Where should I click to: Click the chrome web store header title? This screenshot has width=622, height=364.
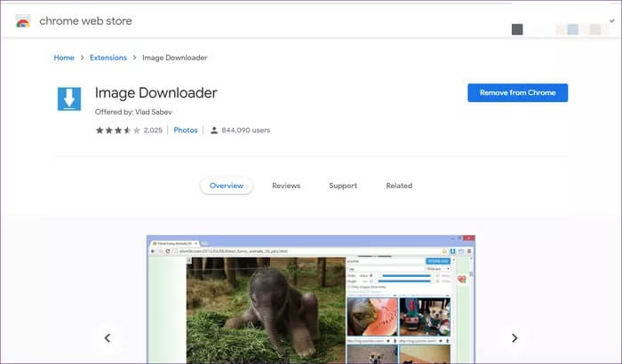pos(85,21)
